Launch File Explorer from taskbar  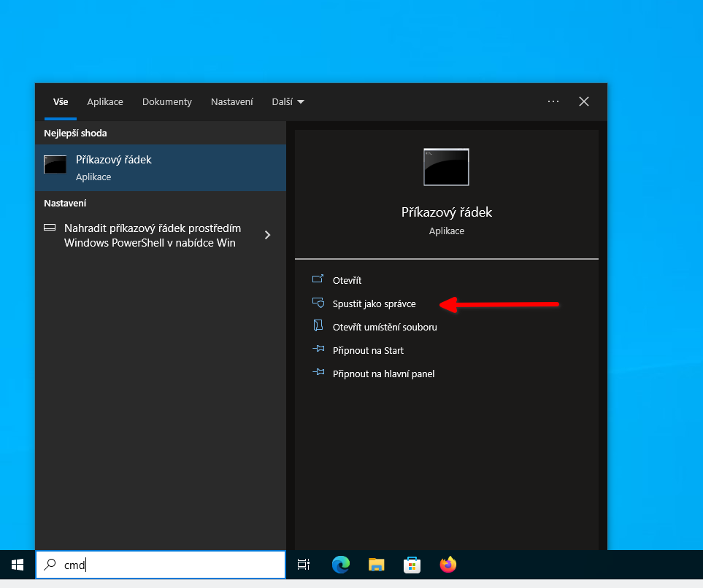coord(377,564)
